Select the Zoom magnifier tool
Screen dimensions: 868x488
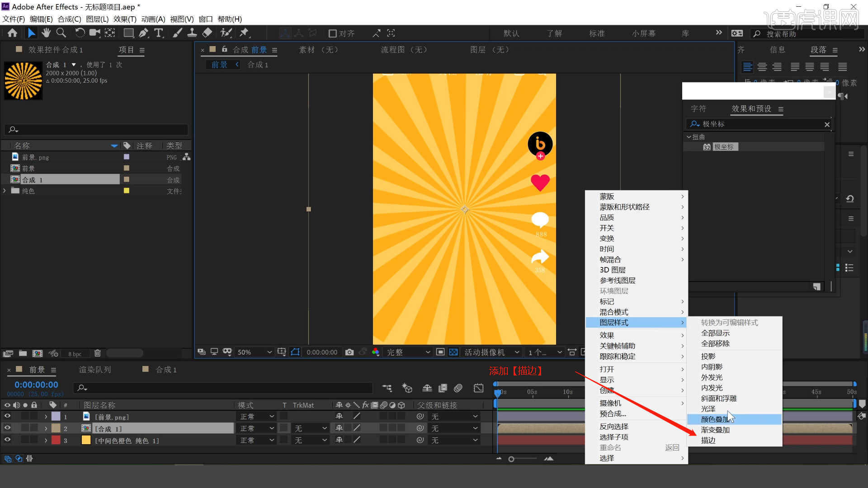61,33
